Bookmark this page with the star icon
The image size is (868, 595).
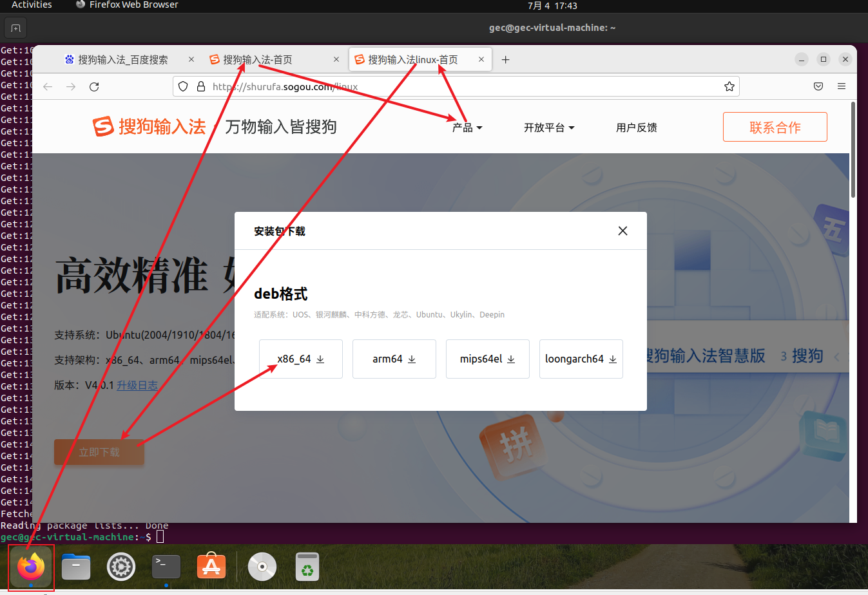[x=729, y=87]
